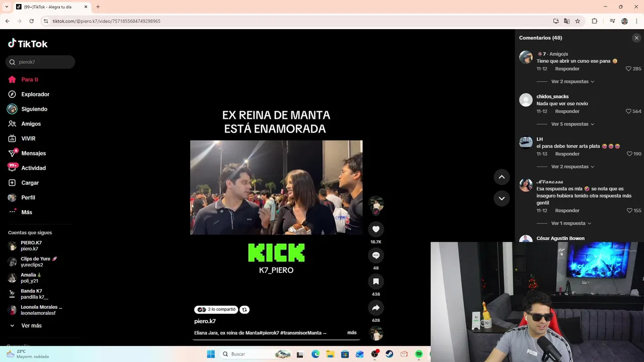The image size is (644, 362).
Task: Expand 'Ver 2 respuestas' under LH comment
Action: pos(573,167)
